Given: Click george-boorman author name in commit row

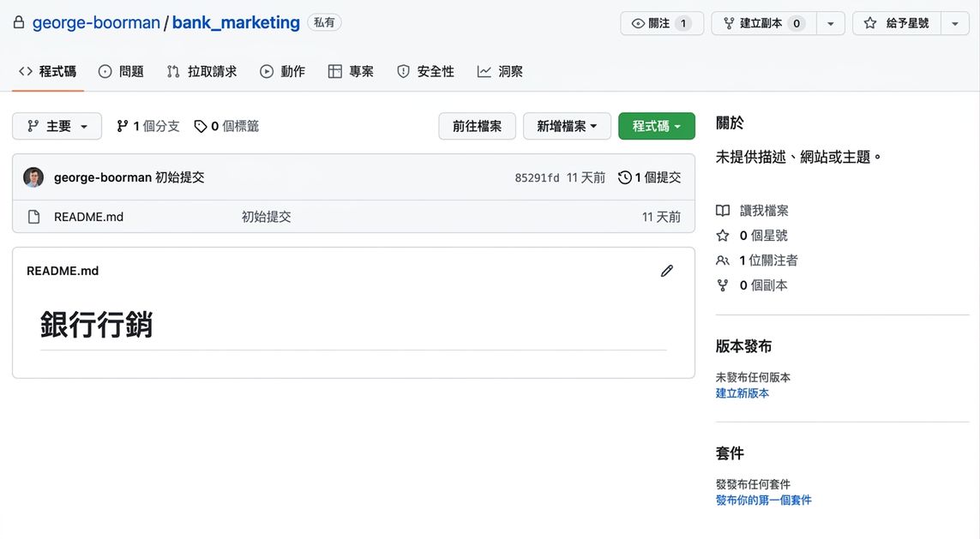Looking at the screenshot, I should [103, 177].
